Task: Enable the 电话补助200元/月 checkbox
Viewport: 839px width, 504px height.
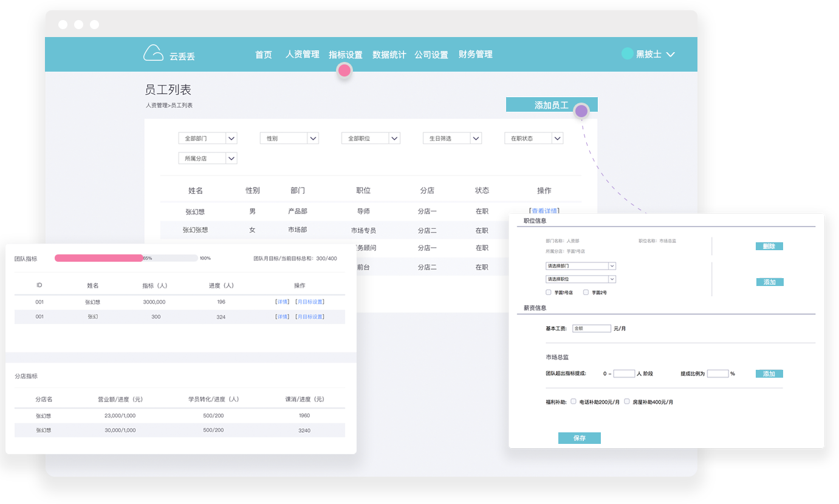Action: [574, 401]
